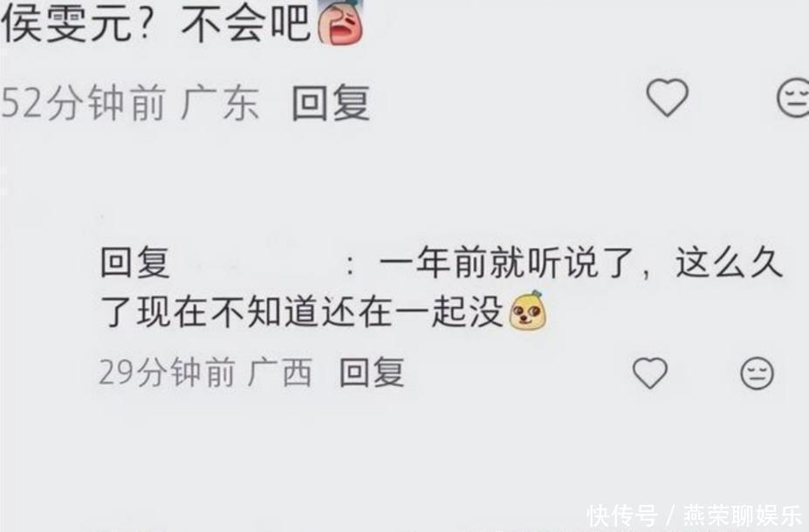Image resolution: width=809 pixels, height=532 pixels.
Task: Click the 燕荣聊娱乐 watermark name
Action: coord(743,516)
